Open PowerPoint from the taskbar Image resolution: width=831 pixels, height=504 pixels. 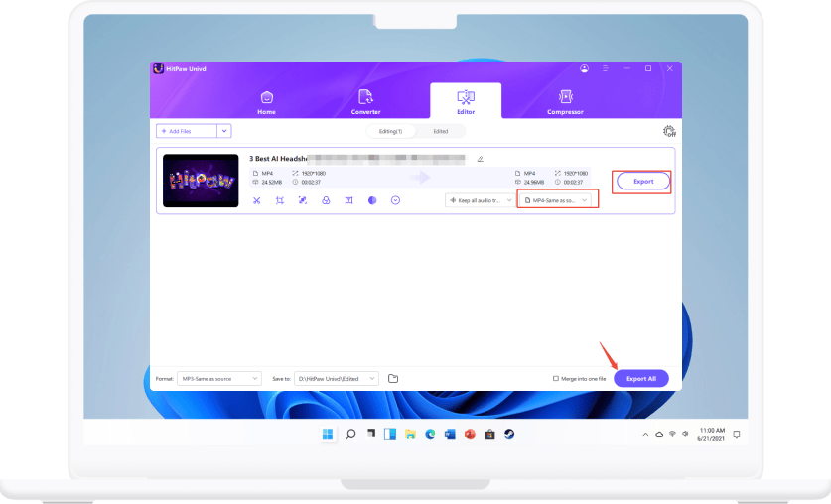click(470, 435)
